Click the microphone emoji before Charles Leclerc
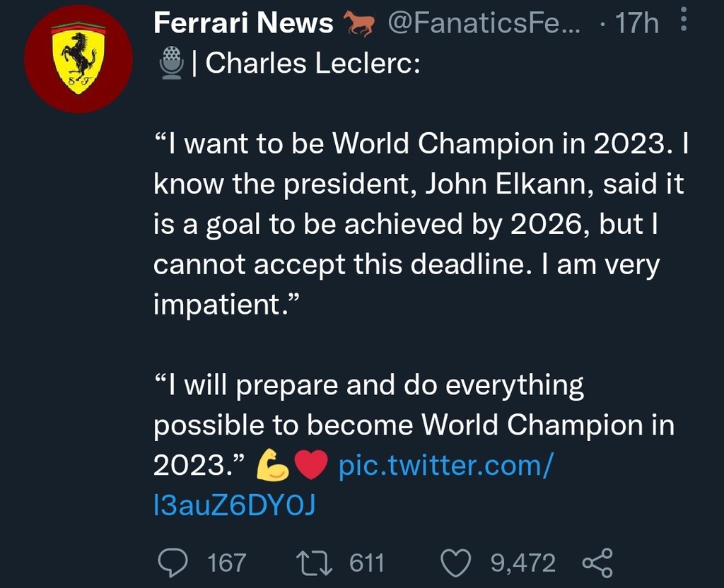This screenshot has height=588, width=724. click(170, 64)
